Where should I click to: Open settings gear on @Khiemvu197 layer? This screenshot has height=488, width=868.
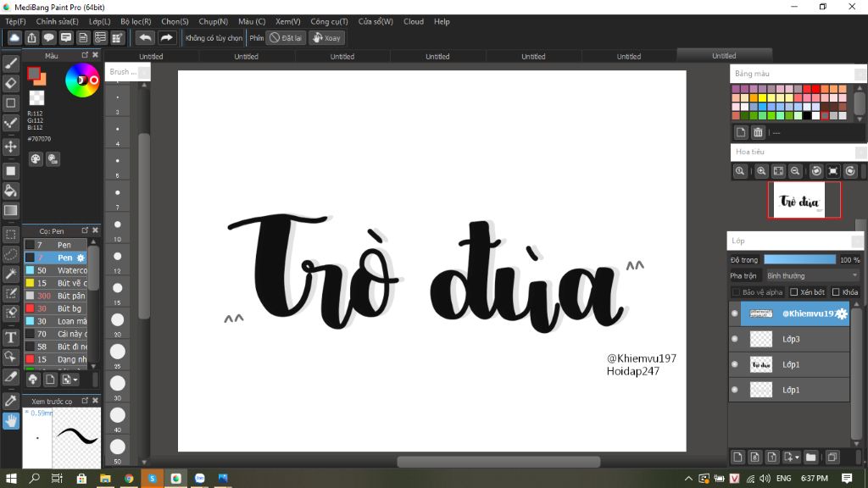[843, 313]
